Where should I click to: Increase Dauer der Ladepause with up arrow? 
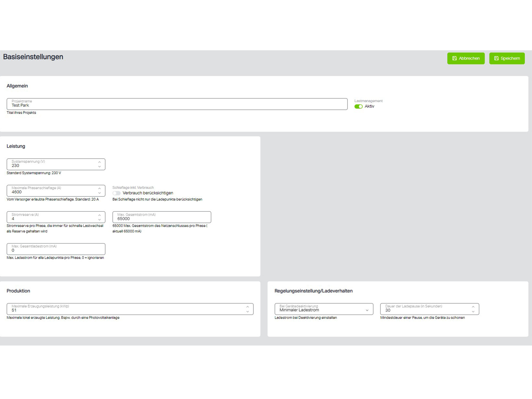coord(473,307)
